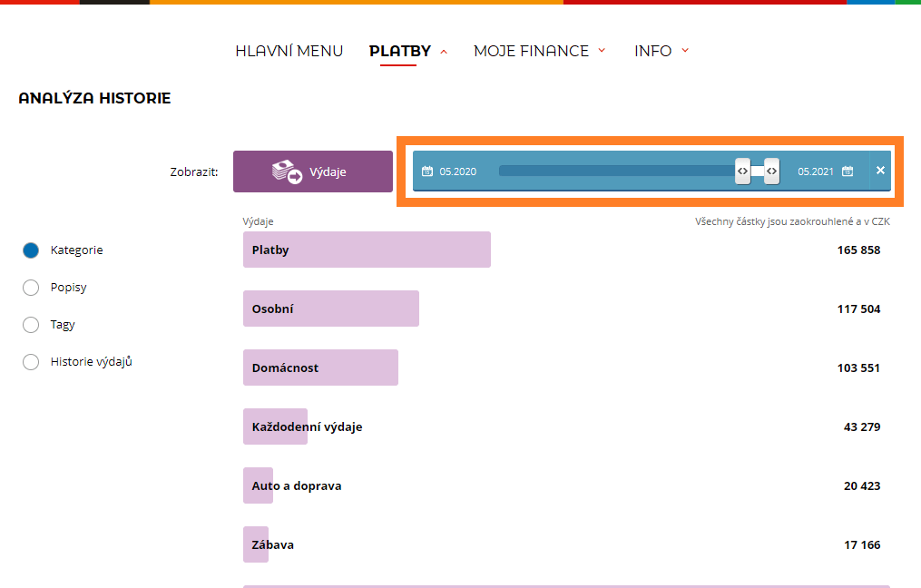Click the right range slider handle
The width and height of the screenshot is (921, 588).
[771, 171]
